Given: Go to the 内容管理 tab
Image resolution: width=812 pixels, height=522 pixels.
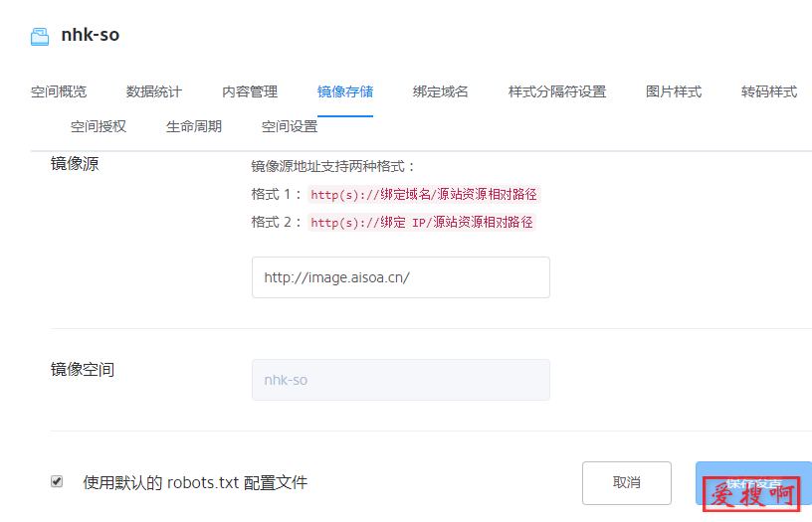Looking at the screenshot, I should 250,92.
